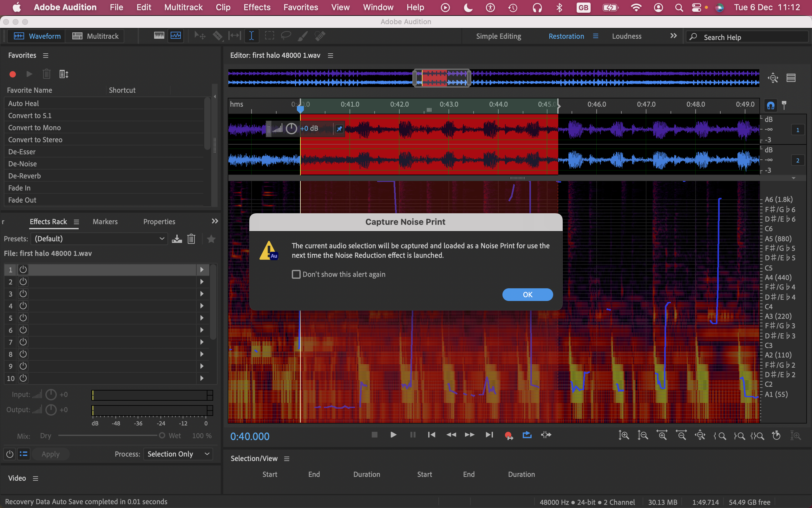Toggle channel 1 enable button
This screenshot has height=508, width=812.
[x=798, y=130]
